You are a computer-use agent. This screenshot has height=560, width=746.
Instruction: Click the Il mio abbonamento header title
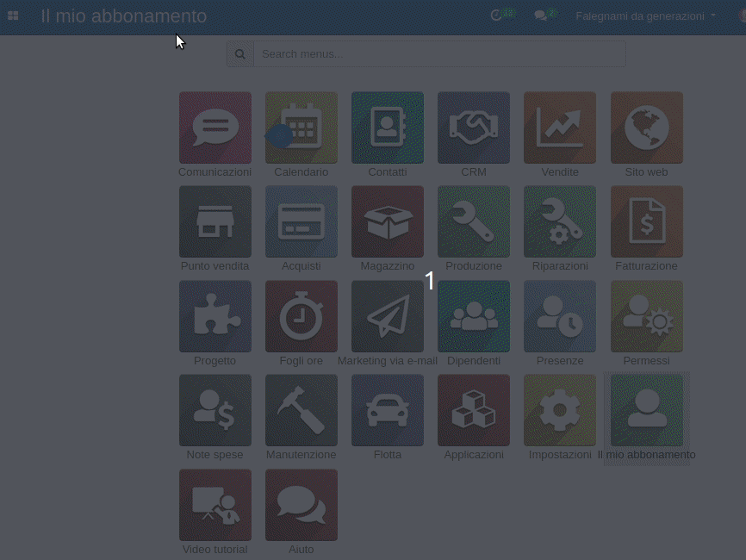(124, 16)
